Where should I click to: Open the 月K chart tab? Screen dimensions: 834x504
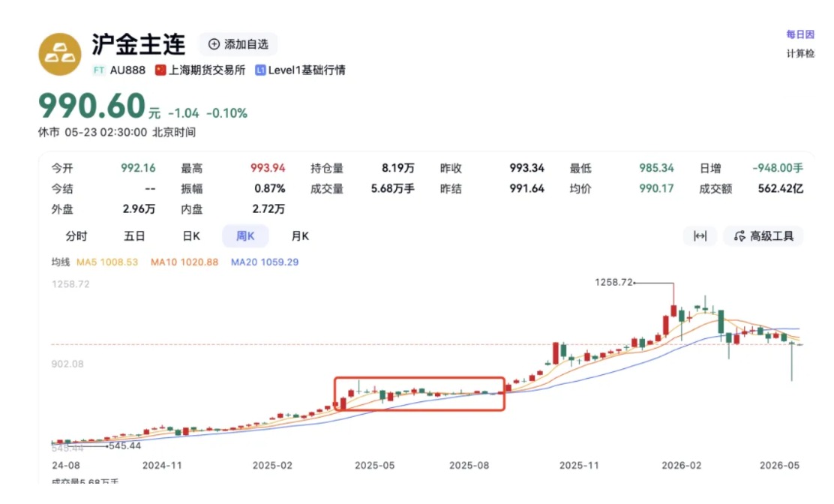click(x=300, y=236)
